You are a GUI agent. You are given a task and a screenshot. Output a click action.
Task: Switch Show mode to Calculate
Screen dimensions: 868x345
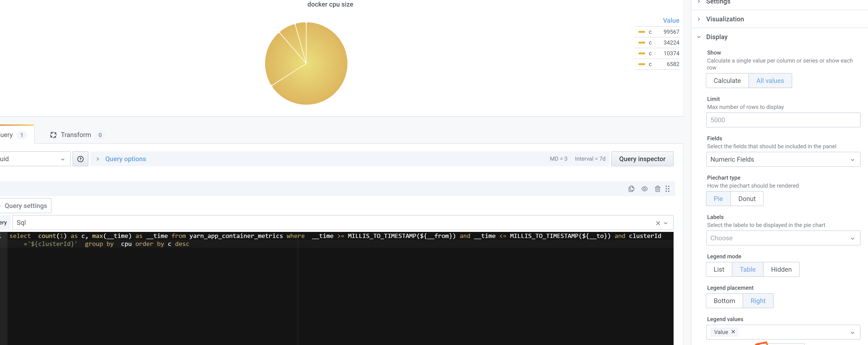[727, 81]
